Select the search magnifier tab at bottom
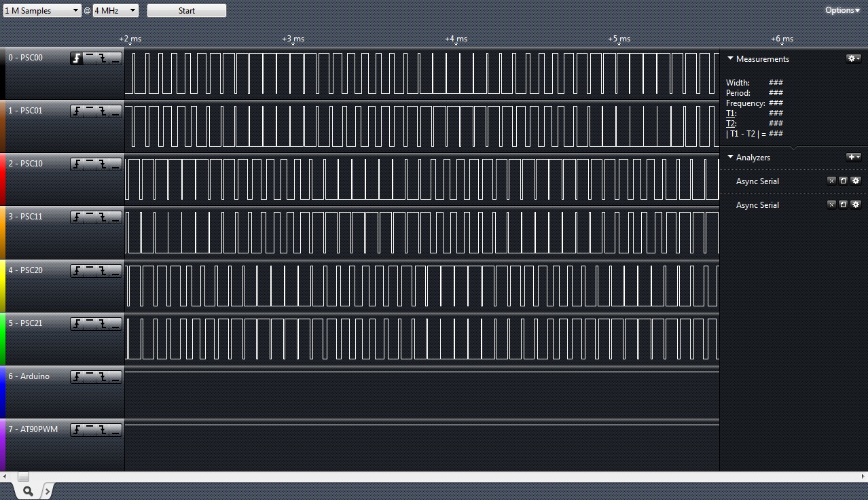 28,490
